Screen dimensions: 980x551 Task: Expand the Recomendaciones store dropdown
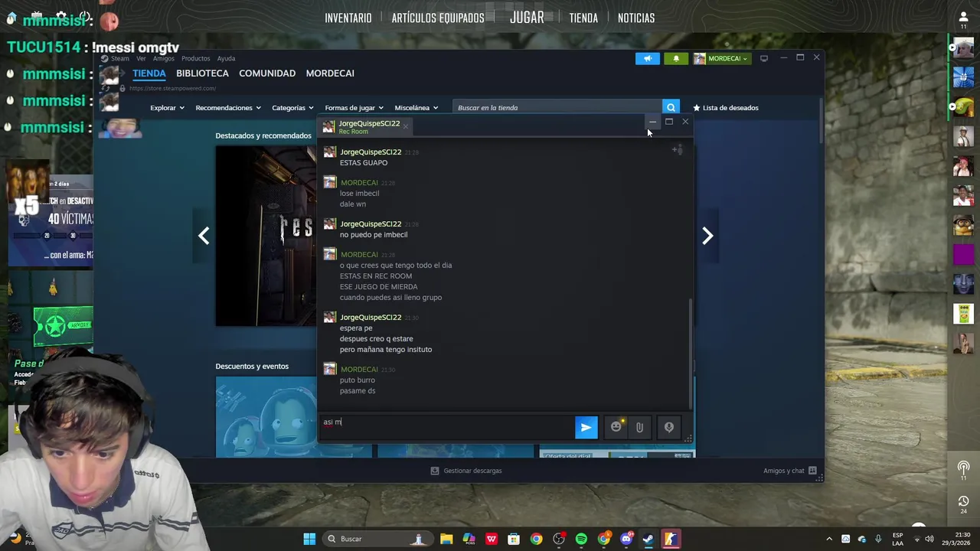[228, 108]
